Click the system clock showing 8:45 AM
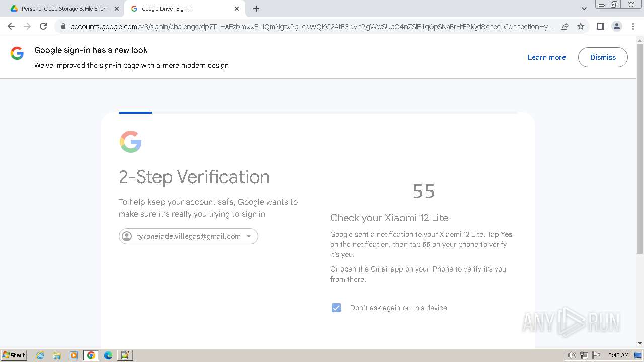644x362 pixels. (x=618, y=355)
